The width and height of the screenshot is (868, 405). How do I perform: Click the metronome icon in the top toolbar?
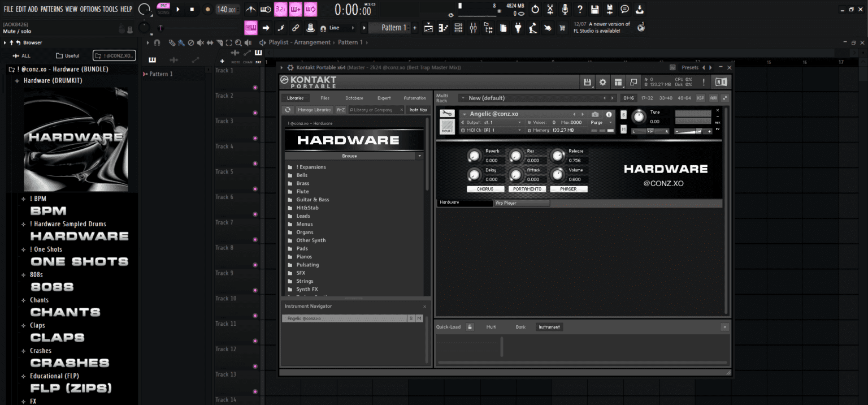251,8
